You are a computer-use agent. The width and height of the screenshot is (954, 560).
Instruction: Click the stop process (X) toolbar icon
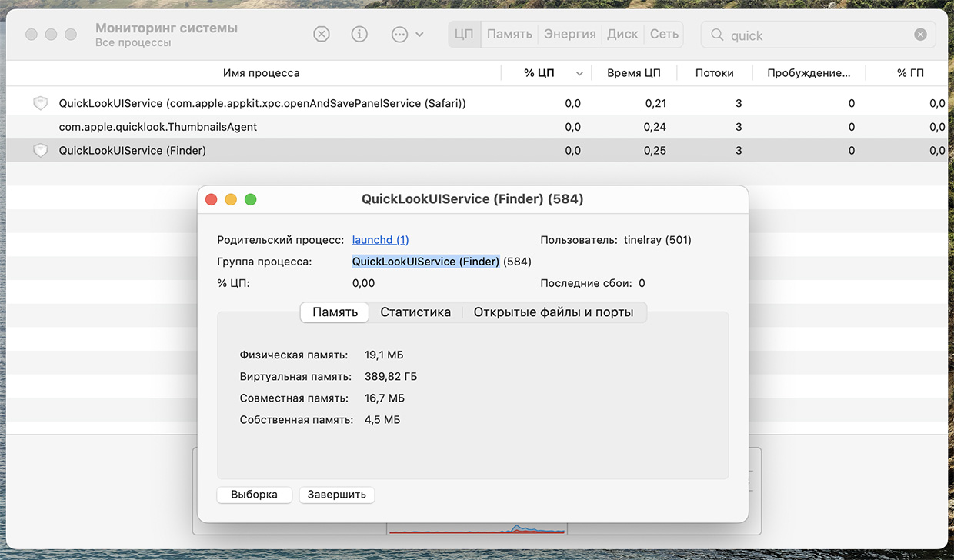coord(322,35)
